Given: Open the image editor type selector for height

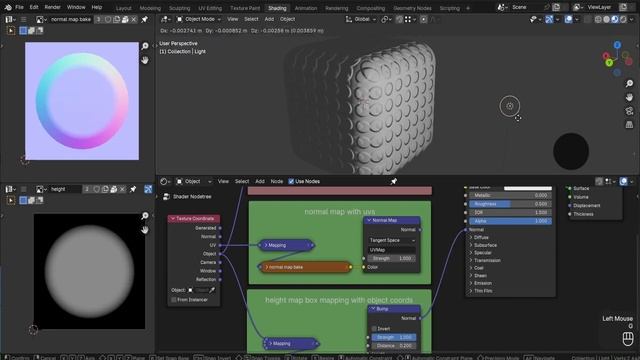Looking at the screenshot, I should pos(10,189).
